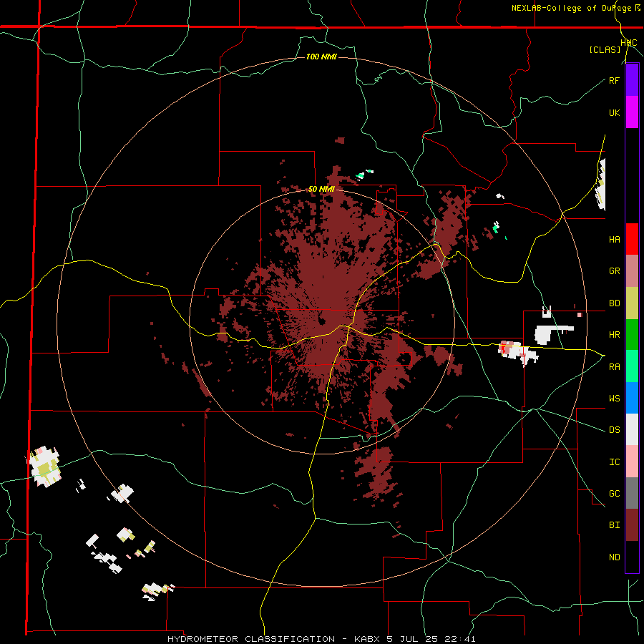Click the DS legend label
644x644 pixels.
pos(614,430)
